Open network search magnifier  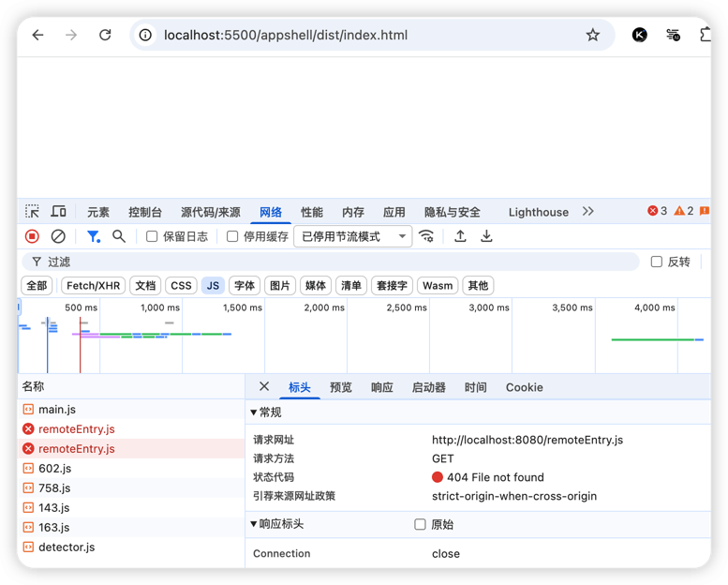coord(119,236)
